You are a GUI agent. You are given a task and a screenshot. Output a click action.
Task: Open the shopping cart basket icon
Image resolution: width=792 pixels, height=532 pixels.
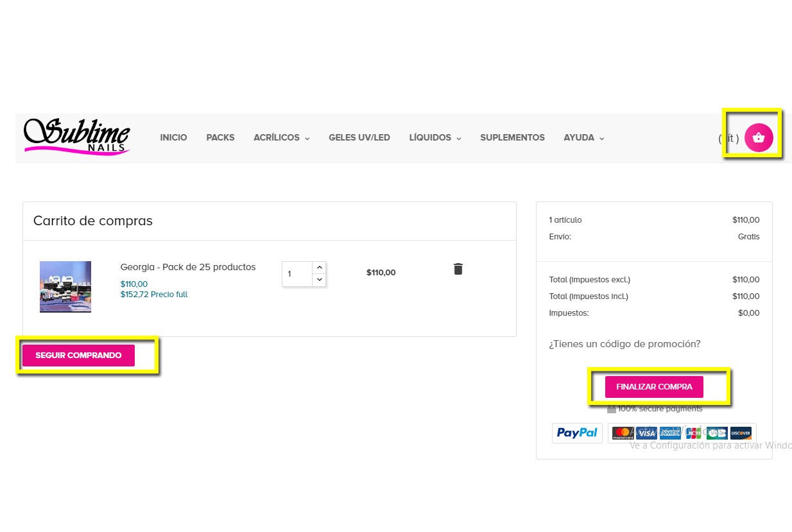click(759, 137)
